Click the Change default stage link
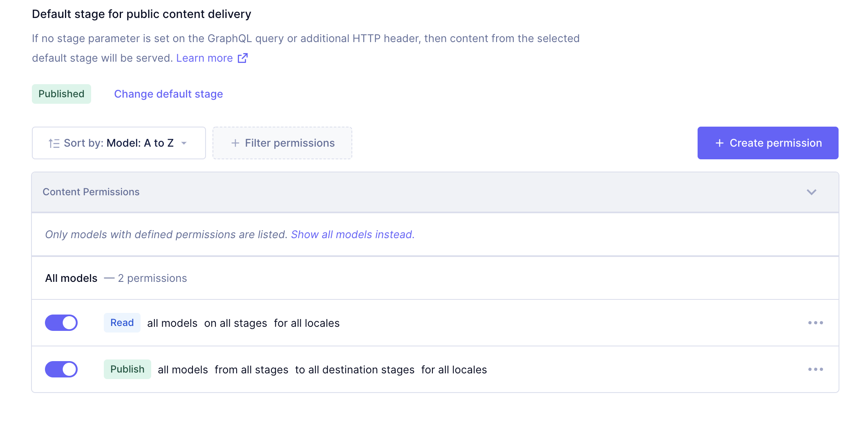This screenshot has width=868, height=433. coord(168,94)
